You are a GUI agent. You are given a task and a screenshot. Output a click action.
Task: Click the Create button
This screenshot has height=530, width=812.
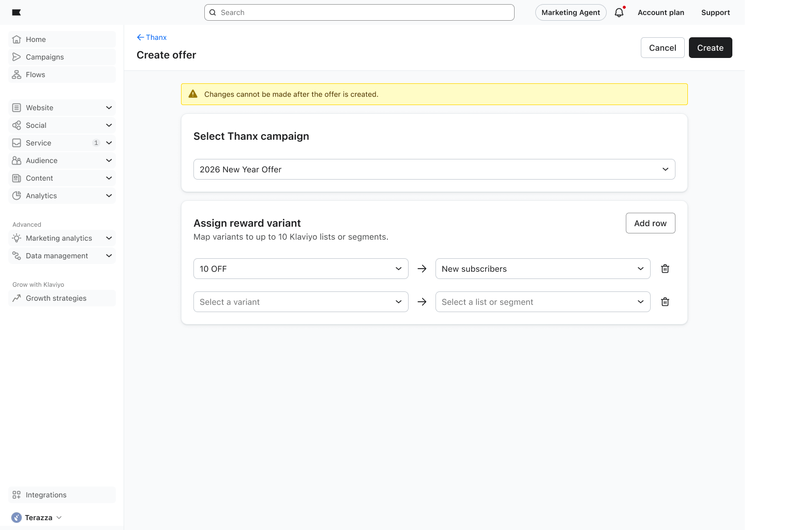pyautogui.click(x=710, y=48)
